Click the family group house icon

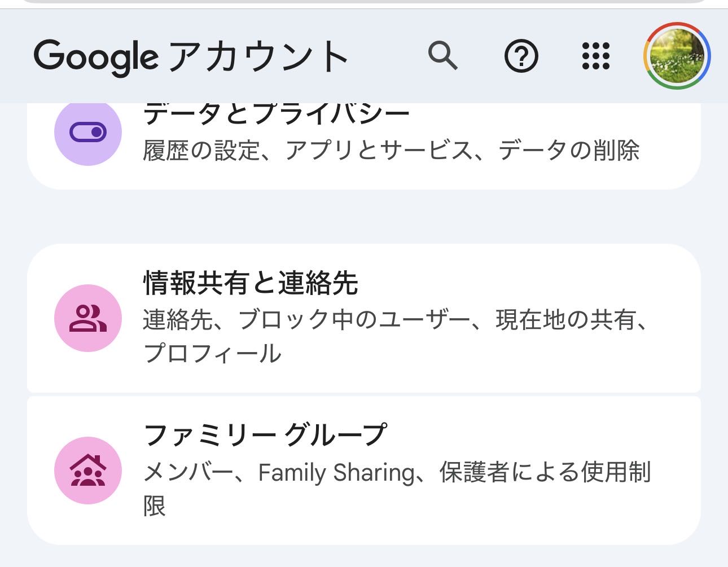click(88, 471)
